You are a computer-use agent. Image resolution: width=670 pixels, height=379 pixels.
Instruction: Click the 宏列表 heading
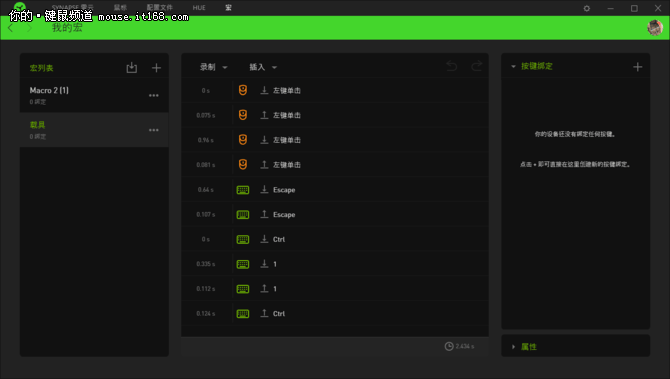click(41, 68)
